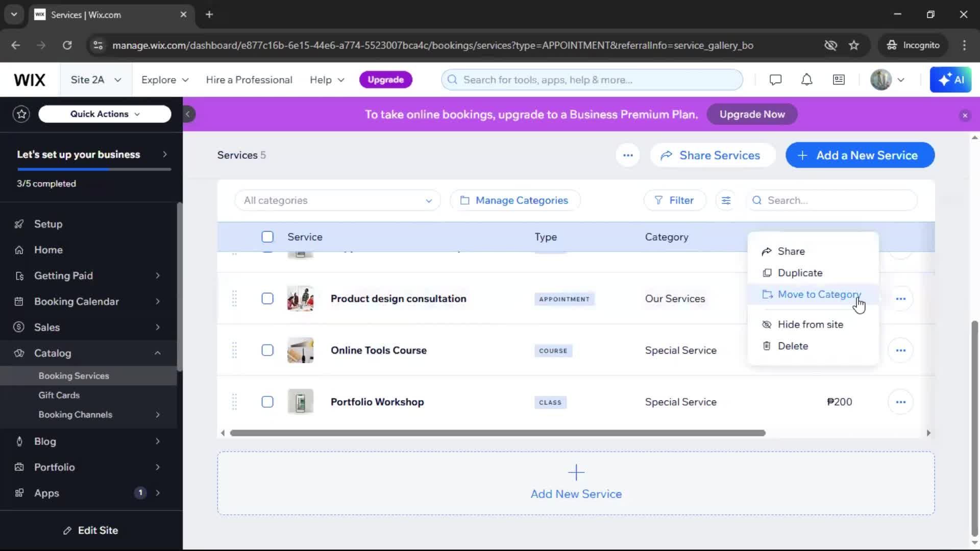Open the chat messages icon
The height and width of the screenshot is (551, 980).
tap(775, 80)
